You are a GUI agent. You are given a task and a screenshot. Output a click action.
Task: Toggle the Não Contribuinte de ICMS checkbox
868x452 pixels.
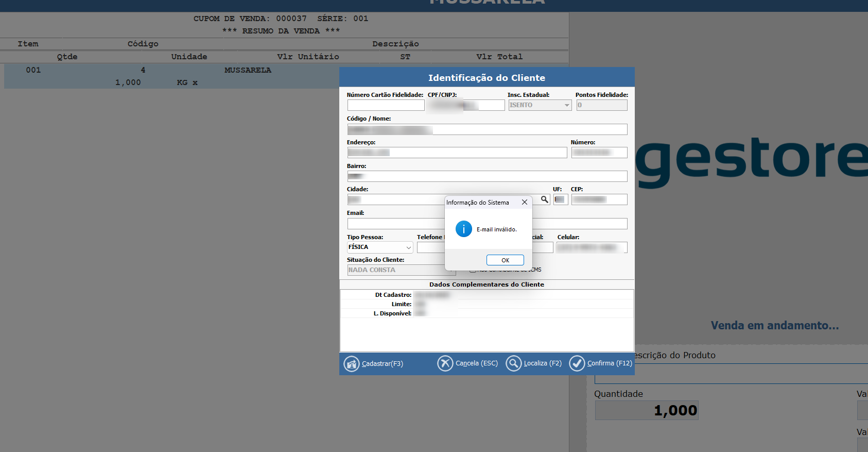coord(472,270)
